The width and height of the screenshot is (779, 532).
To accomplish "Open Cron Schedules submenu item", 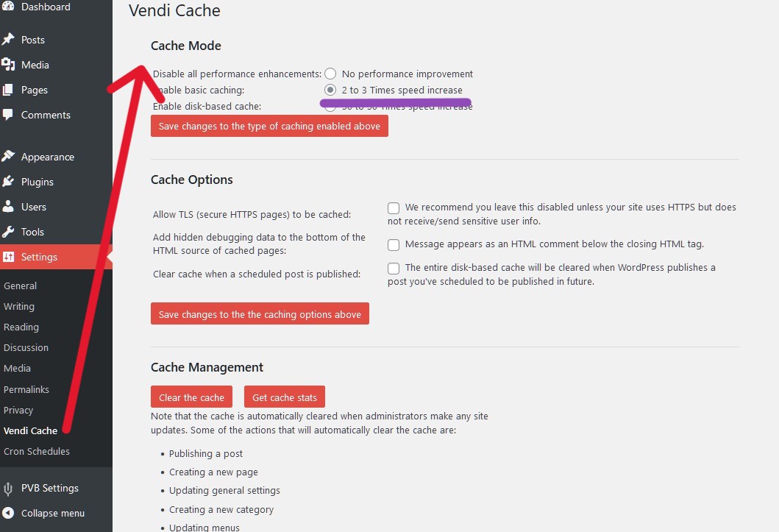I will (x=37, y=451).
